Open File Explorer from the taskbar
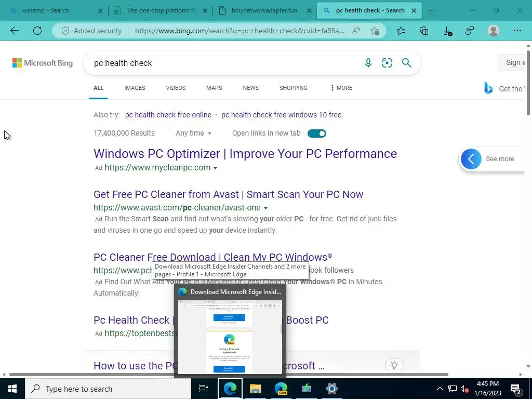Screen dimensions: 532x399 (255, 389)
